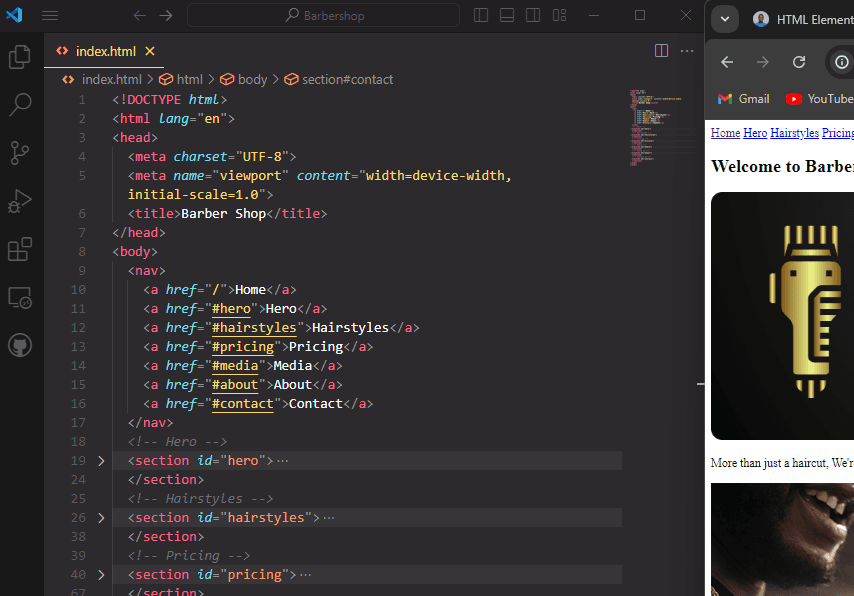Open the Extensions view
854x596 pixels.
click(20, 248)
